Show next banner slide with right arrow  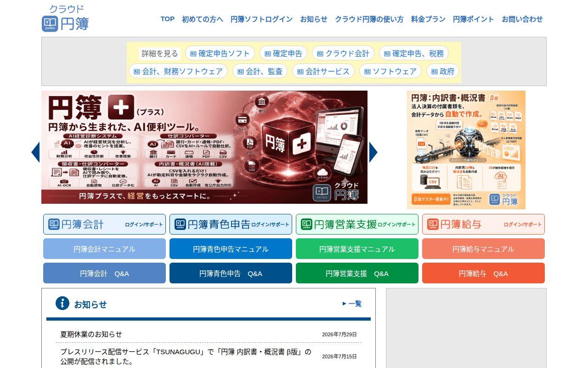pos(373,152)
